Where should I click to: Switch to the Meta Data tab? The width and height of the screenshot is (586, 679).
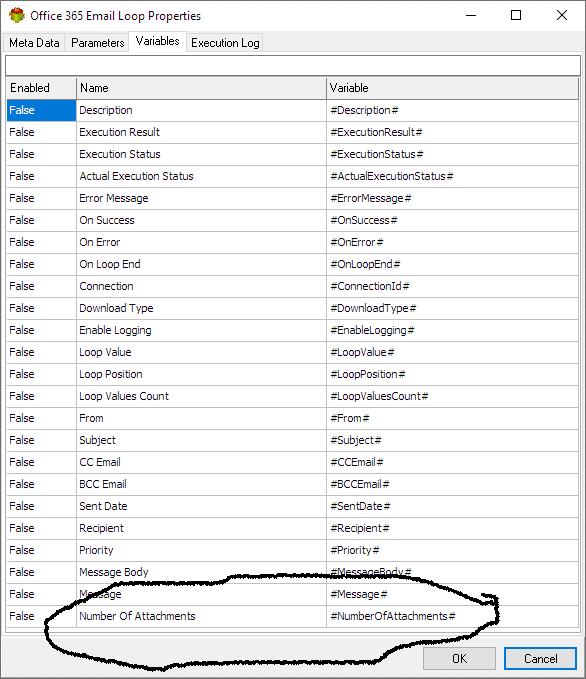[34, 43]
